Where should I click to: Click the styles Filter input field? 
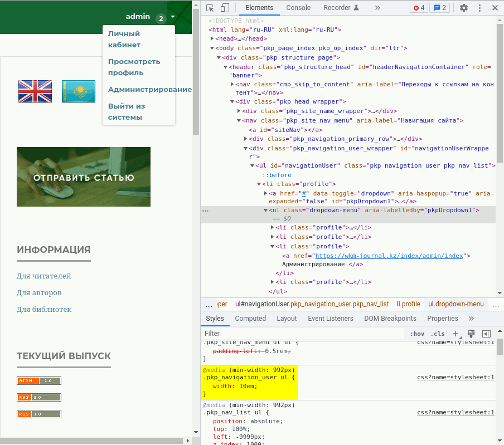[301, 334]
